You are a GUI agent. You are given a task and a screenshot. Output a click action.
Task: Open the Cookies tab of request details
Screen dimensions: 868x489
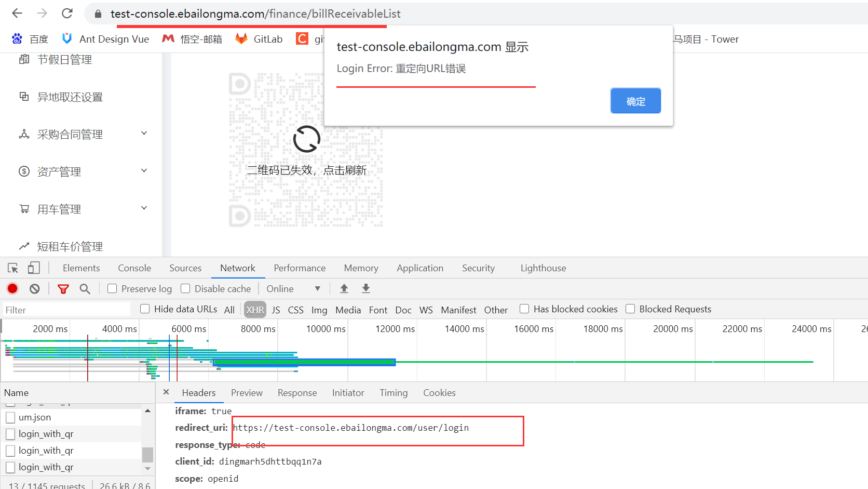click(439, 393)
